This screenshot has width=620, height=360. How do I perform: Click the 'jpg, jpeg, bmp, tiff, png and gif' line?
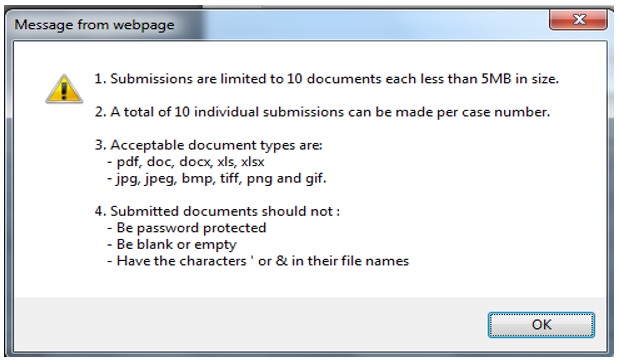tap(217, 178)
